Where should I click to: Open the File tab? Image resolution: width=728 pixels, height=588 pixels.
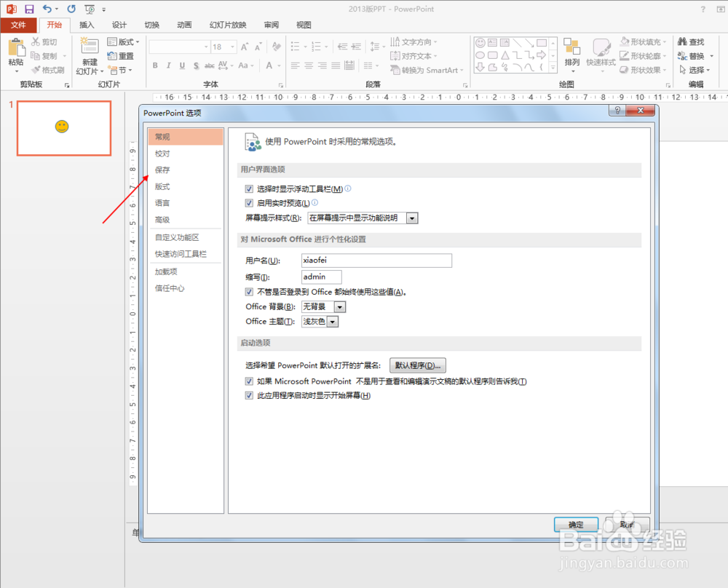coord(18,25)
